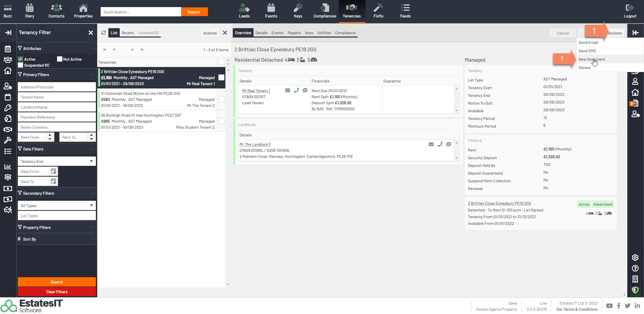Refresh the tenancy list
Screen dimensions: 644x314
tap(104, 33)
